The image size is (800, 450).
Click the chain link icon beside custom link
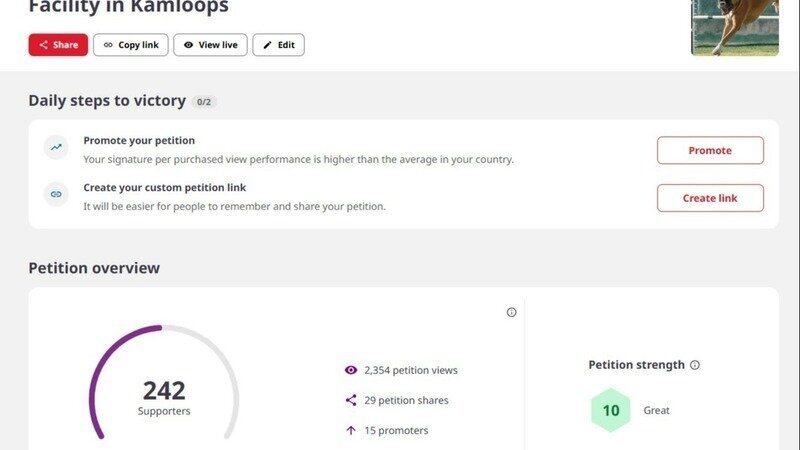coord(56,194)
